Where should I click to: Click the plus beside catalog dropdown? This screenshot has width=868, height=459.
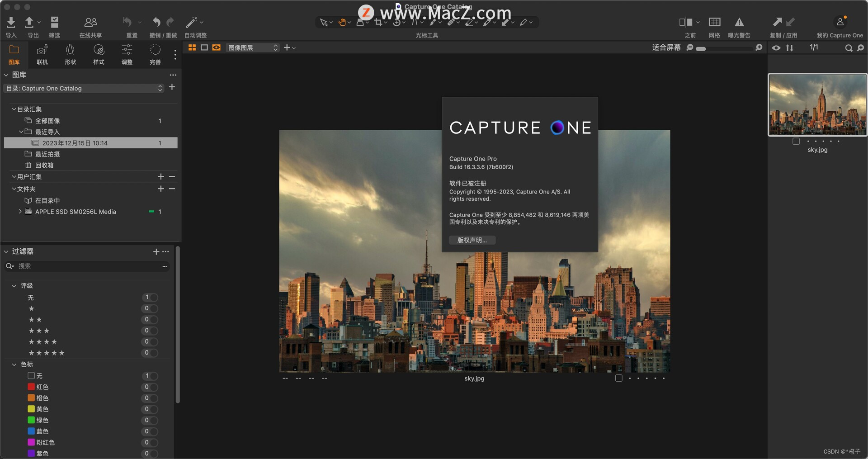(x=172, y=87)
